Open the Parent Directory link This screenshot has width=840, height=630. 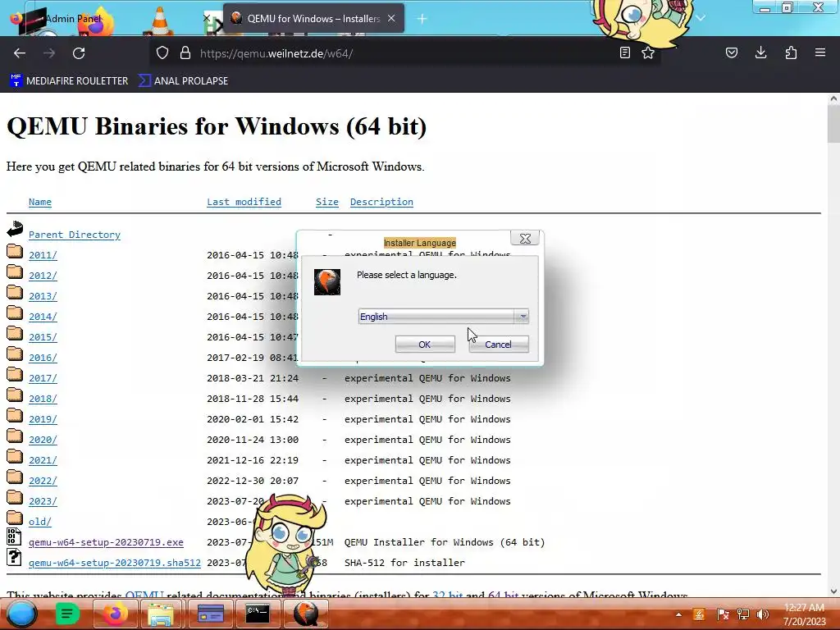(75, 235)
